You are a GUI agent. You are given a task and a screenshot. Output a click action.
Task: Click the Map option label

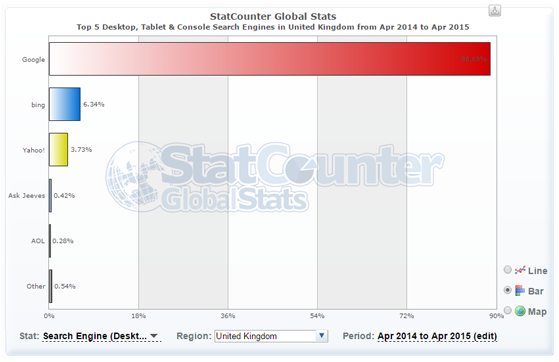(x=537, y=311)
